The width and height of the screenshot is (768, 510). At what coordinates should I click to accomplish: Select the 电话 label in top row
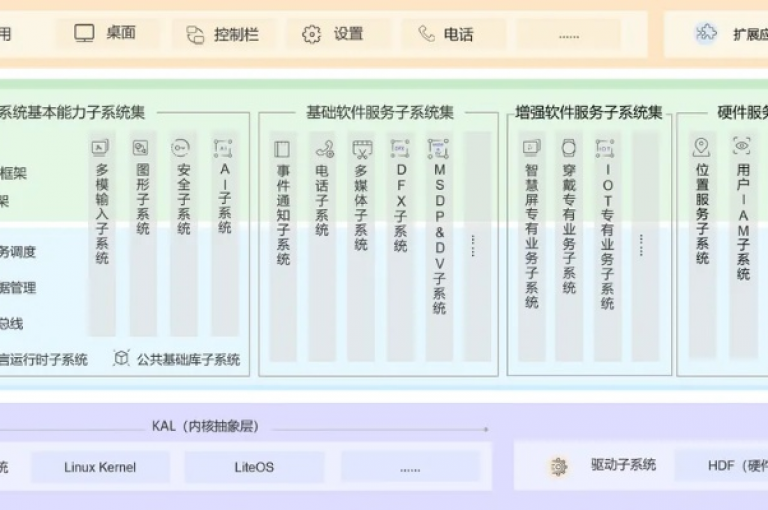tap(458, 34)
